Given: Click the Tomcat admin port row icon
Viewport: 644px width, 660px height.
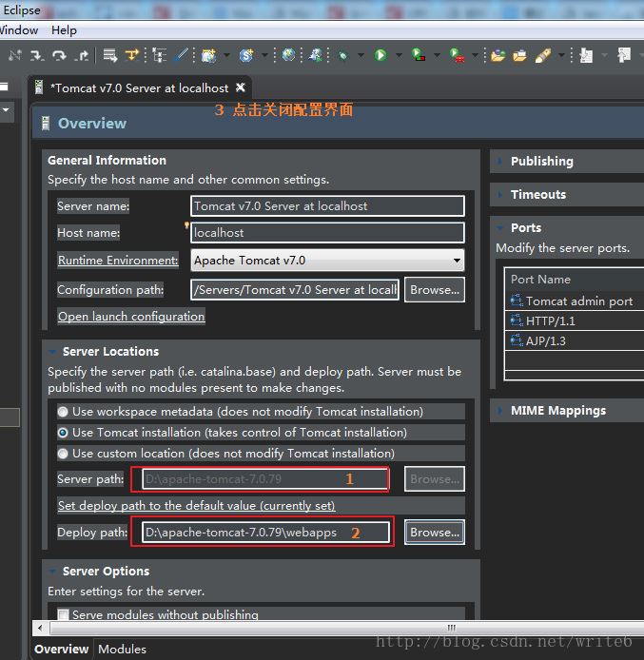Looking at the screenshot, I should pyautogui.click(x=517, y=301).
